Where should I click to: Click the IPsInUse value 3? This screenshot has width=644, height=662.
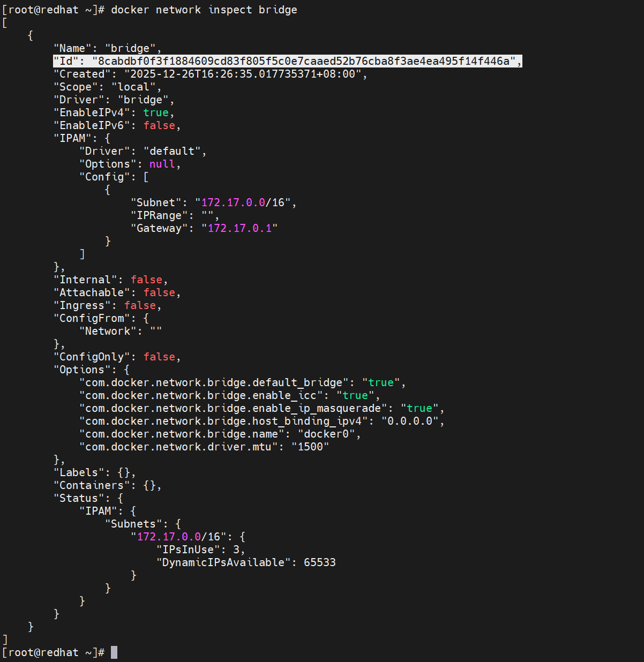pyautogui.click(x=236, y=550)
